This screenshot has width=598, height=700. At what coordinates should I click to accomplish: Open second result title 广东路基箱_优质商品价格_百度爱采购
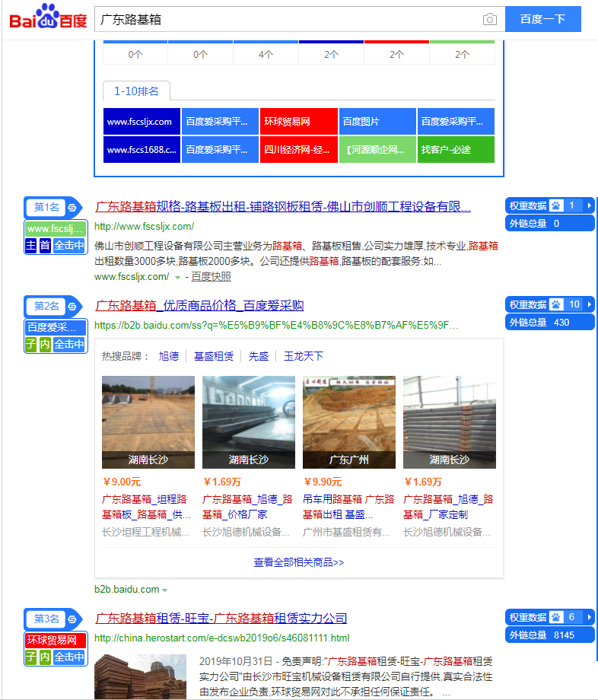click(x=199, y=306)
